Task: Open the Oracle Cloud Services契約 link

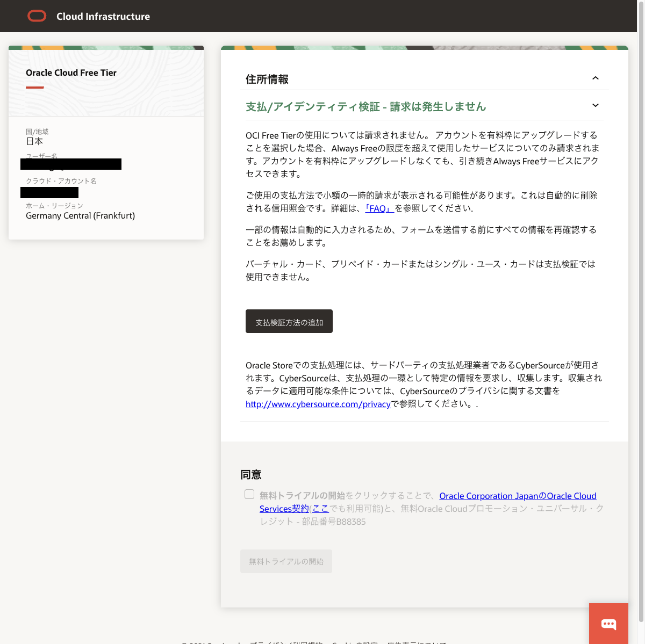Action: coord(518,496)
